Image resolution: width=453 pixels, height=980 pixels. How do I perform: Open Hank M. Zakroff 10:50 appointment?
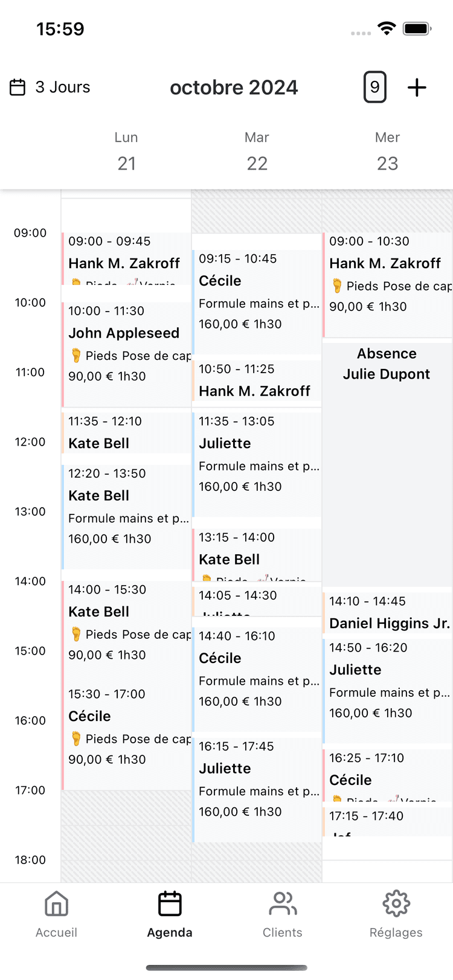tap(257, 381)
